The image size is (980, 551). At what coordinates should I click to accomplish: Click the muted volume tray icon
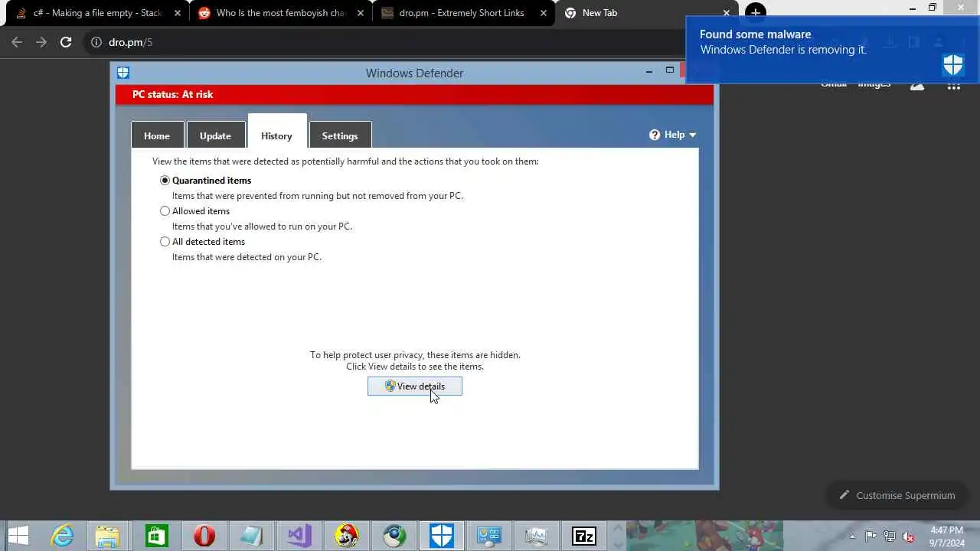click(x=908, y=536)
